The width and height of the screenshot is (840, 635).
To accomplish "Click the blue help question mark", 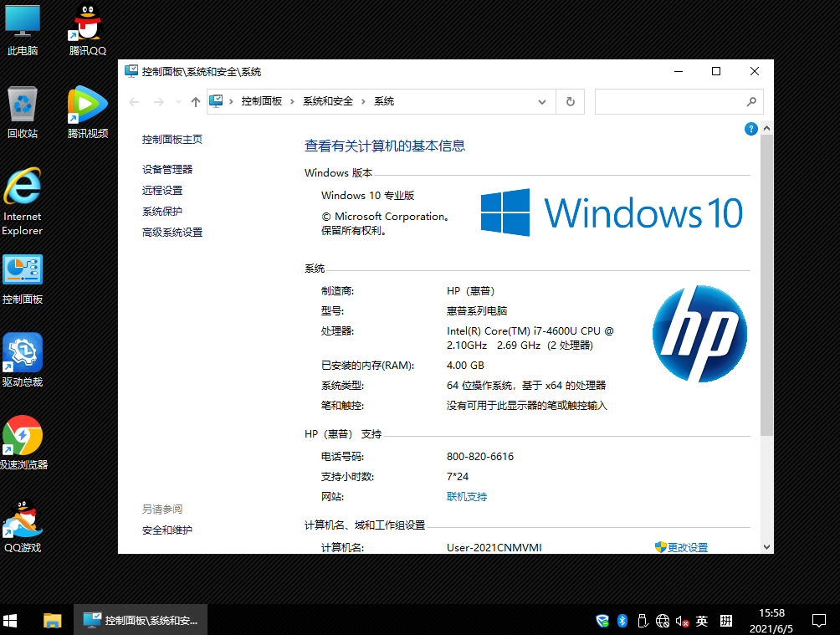I will (750, 128).
